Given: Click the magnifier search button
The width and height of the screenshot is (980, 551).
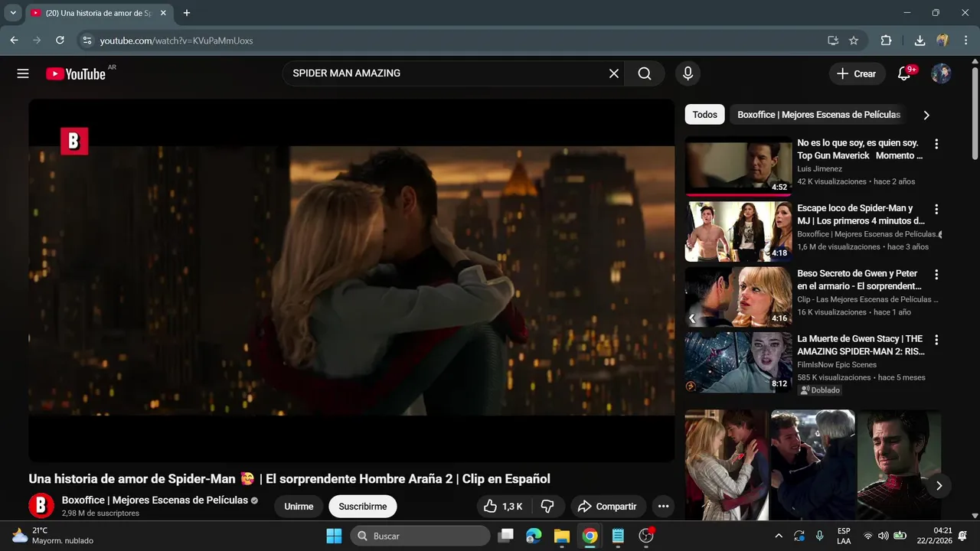Looking at the screenshot, I should [645, 73].
